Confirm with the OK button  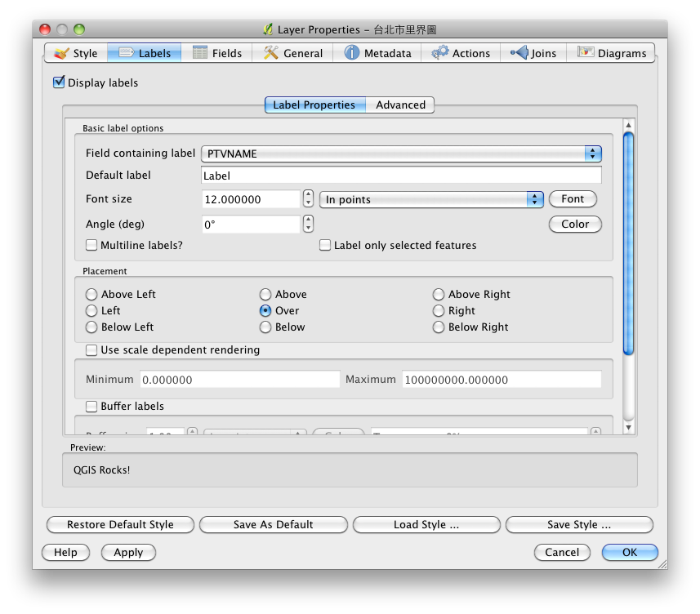(630, 553)
